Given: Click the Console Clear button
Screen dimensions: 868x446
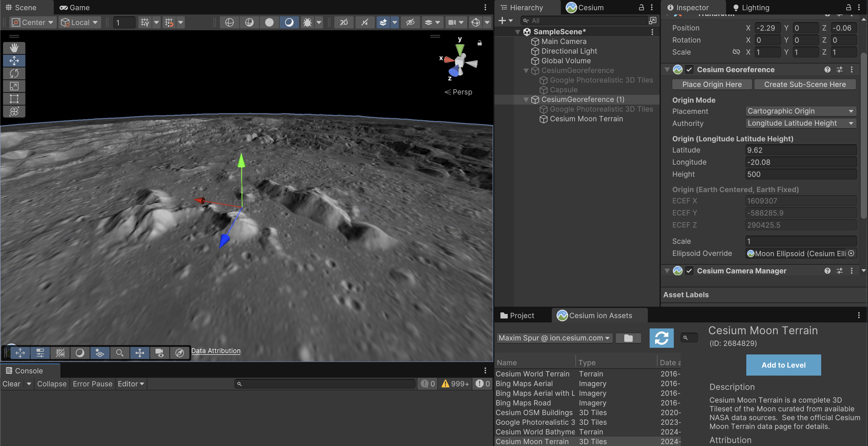Looking at the screenshot, I should 11,384.
